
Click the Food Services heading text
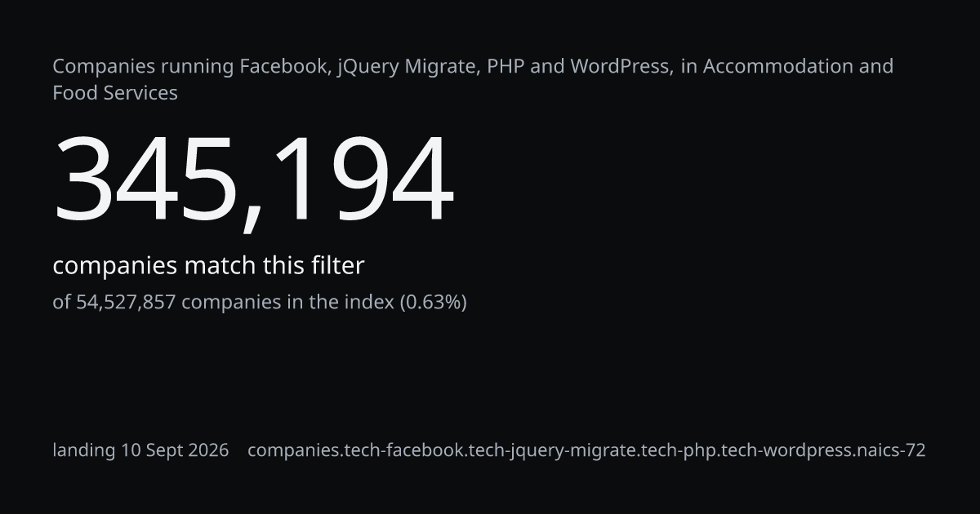[x=115, y=93]
